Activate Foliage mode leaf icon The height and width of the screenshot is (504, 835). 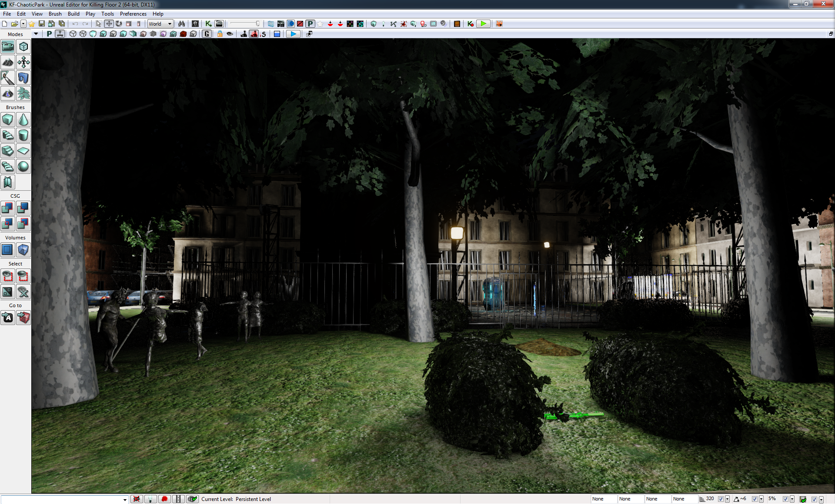click(x=23, y=93)
